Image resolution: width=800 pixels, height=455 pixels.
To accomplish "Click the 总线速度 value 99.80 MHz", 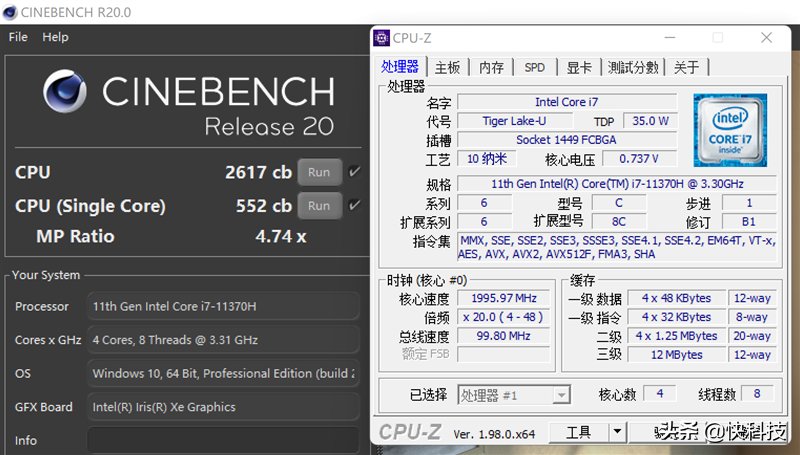I will (x=504, y=336).
